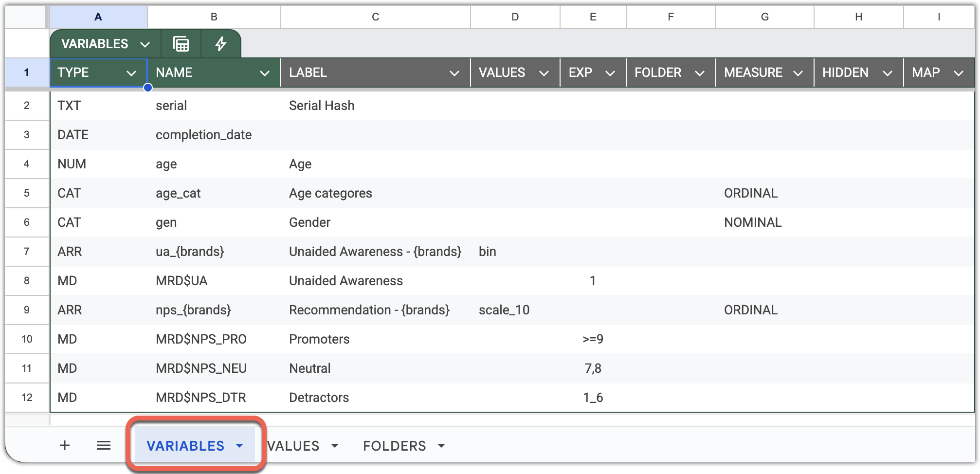
Task: Click the table view grid icon
Action: tap(181, 44)
